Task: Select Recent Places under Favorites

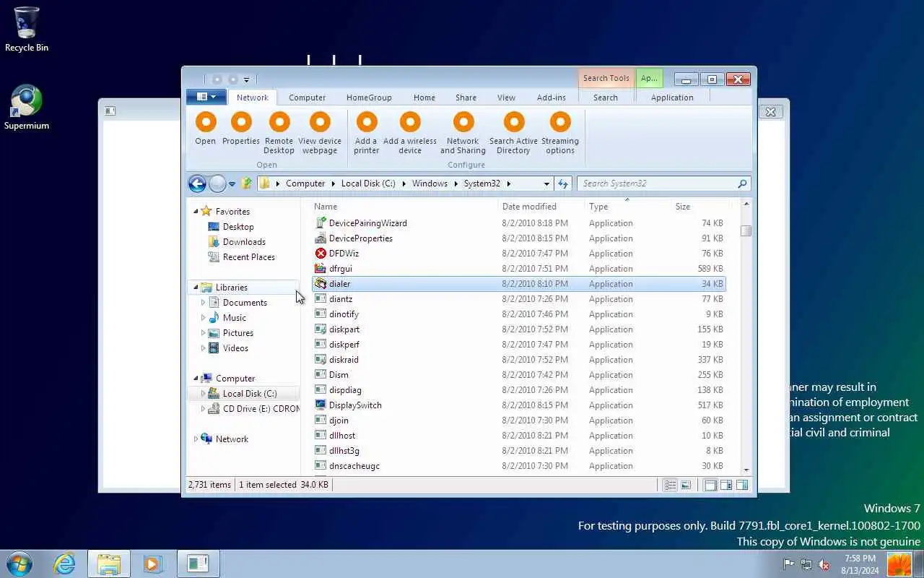Action: pyautogui.click(x=248, y=257)
